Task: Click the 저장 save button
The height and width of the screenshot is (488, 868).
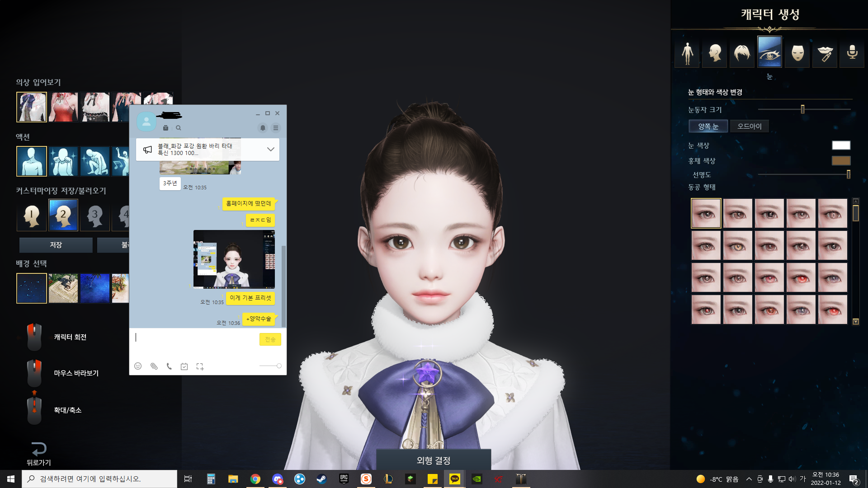Action: 56,245
